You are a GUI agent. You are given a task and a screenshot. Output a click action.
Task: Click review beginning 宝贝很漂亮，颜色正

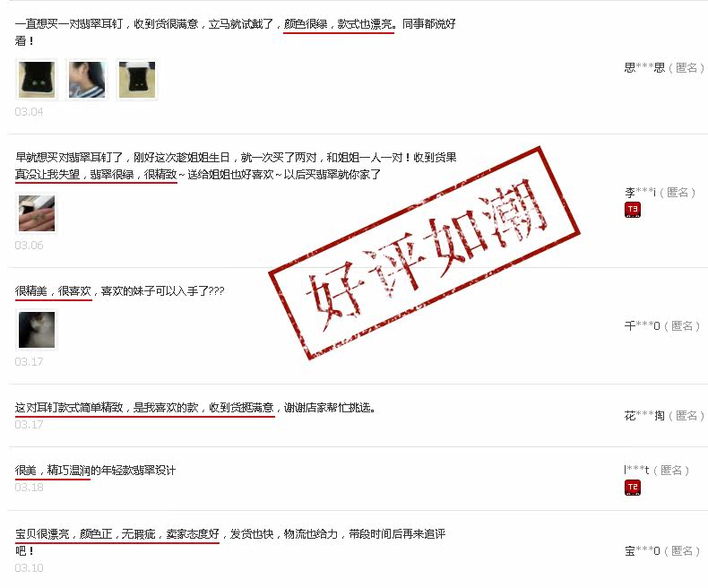pyautogui.click(x=64, y=534)
